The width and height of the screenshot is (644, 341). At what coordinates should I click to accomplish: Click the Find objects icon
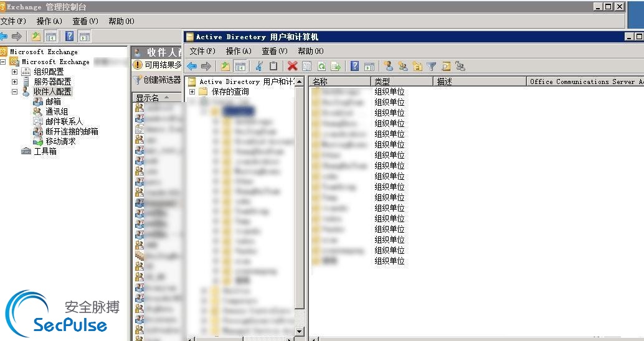coord(446,66)
